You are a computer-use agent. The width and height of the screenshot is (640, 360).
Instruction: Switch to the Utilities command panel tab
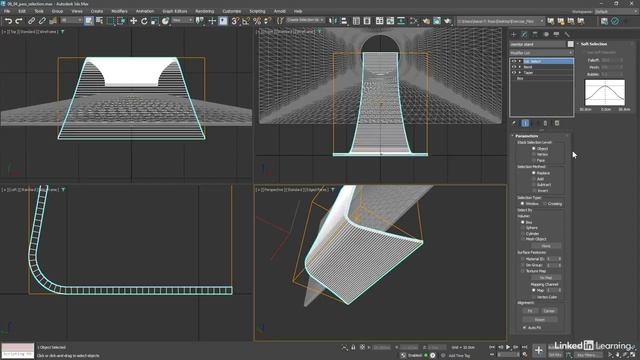tap(567, 34)
